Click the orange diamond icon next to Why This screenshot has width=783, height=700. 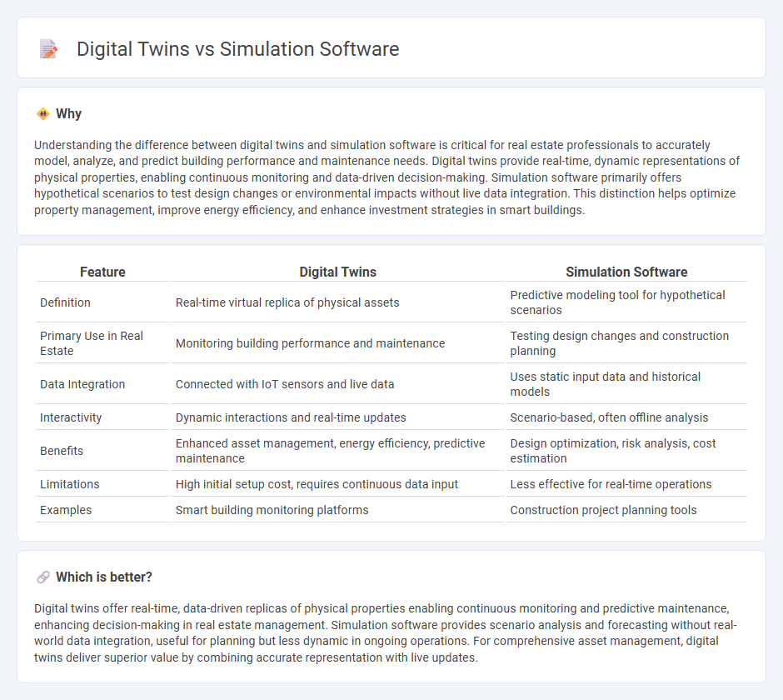tap(43, 114)
